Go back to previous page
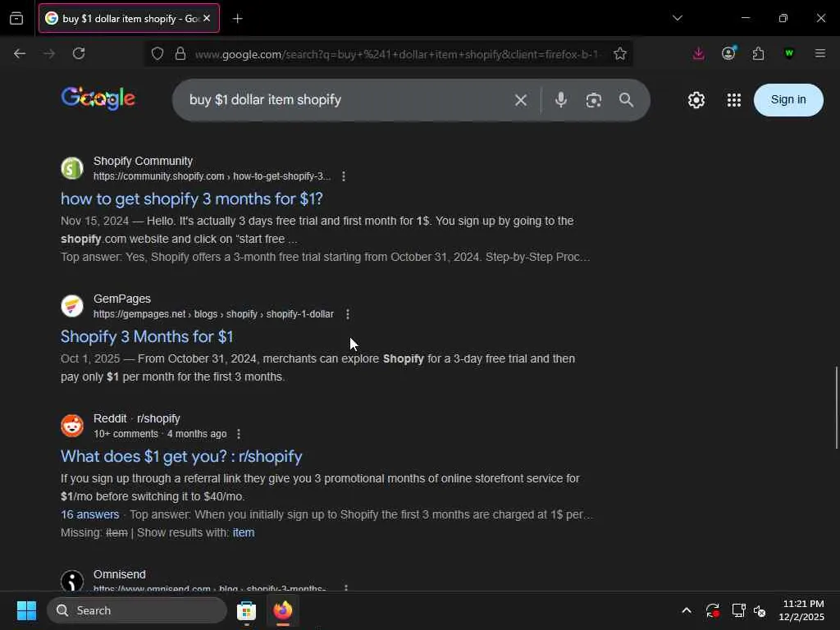 20,53
